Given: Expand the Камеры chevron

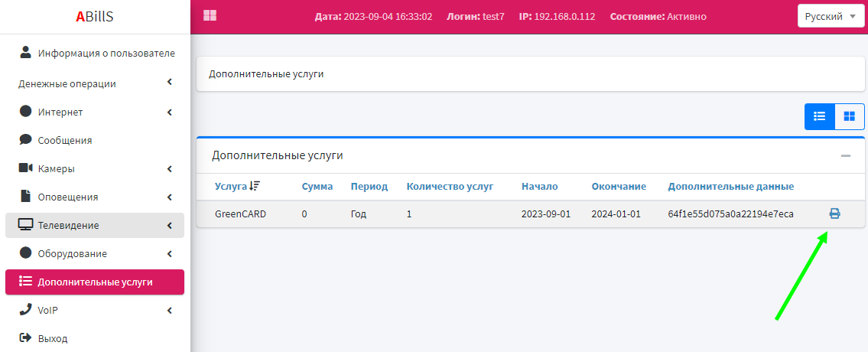Looking at the screenshot, I should [169, 168].
